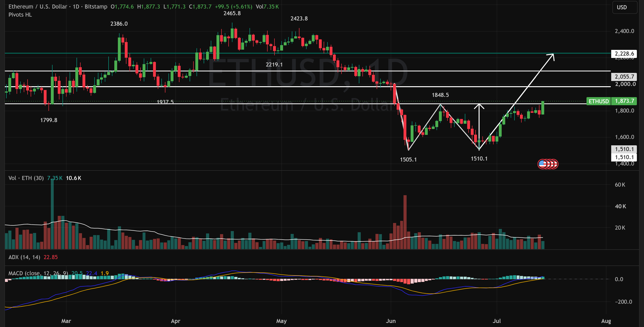
Task: Click the close value C1,873.7
Action: [x=200, y=6]
